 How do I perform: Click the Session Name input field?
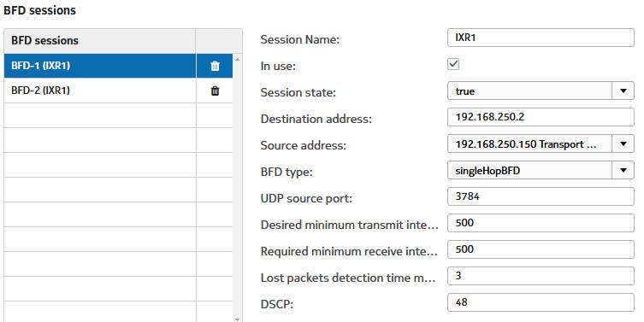point(541,38)
